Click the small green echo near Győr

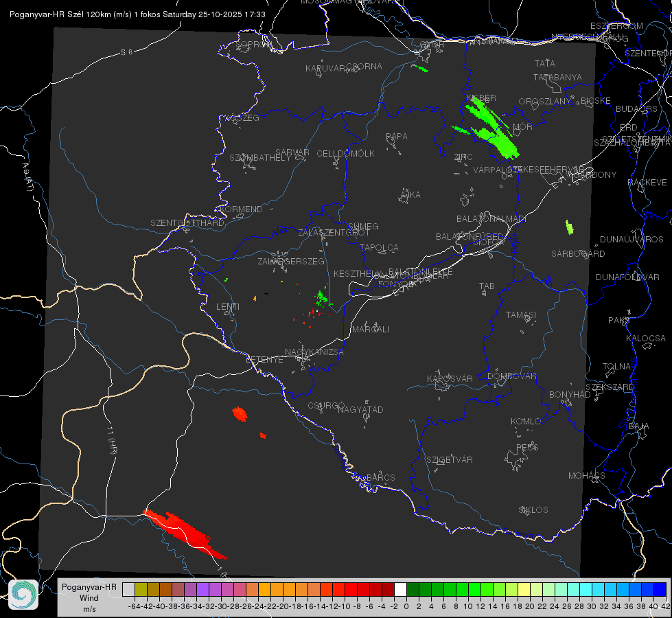pyautogui.click(x=419, y=68)
